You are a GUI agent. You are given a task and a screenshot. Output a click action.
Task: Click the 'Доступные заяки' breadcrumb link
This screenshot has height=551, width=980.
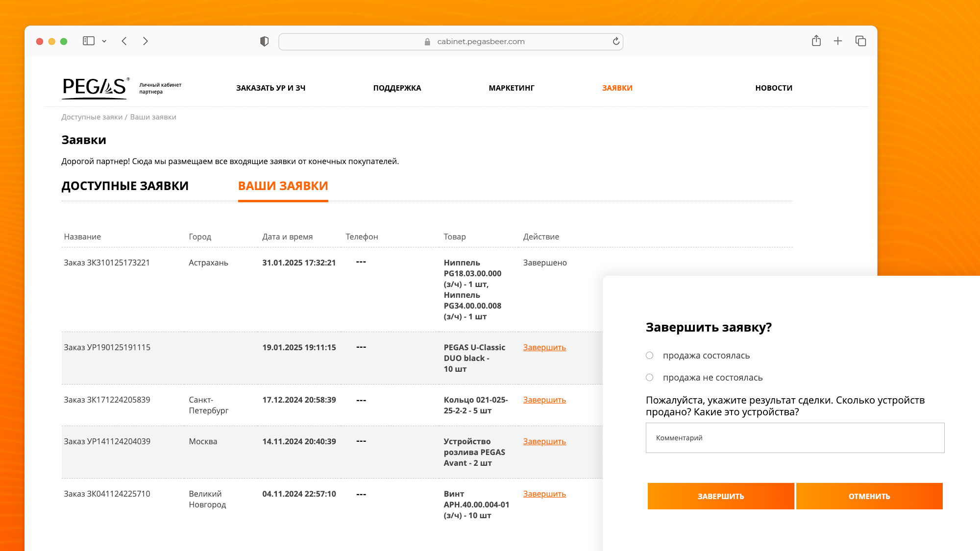tap(92, 117)
